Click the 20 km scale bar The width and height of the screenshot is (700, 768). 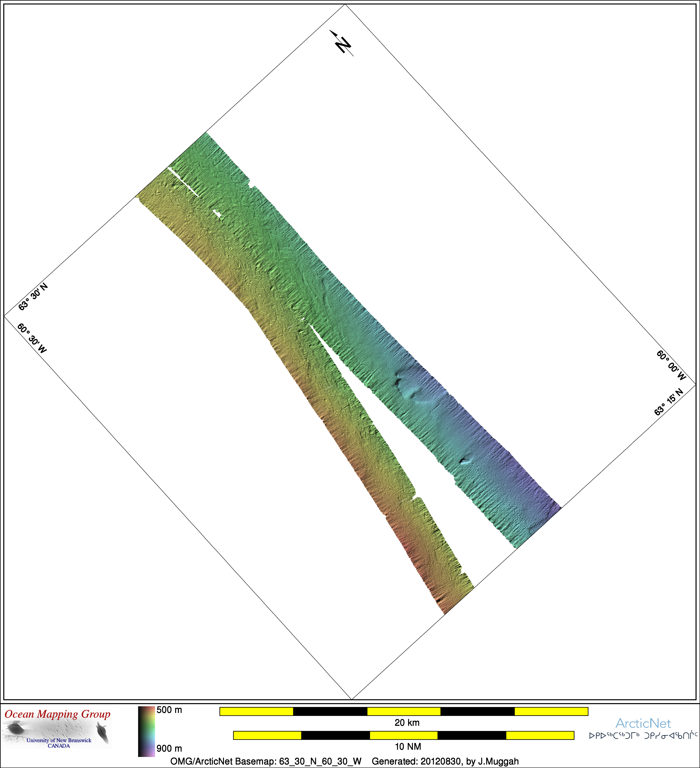(404, 711)
